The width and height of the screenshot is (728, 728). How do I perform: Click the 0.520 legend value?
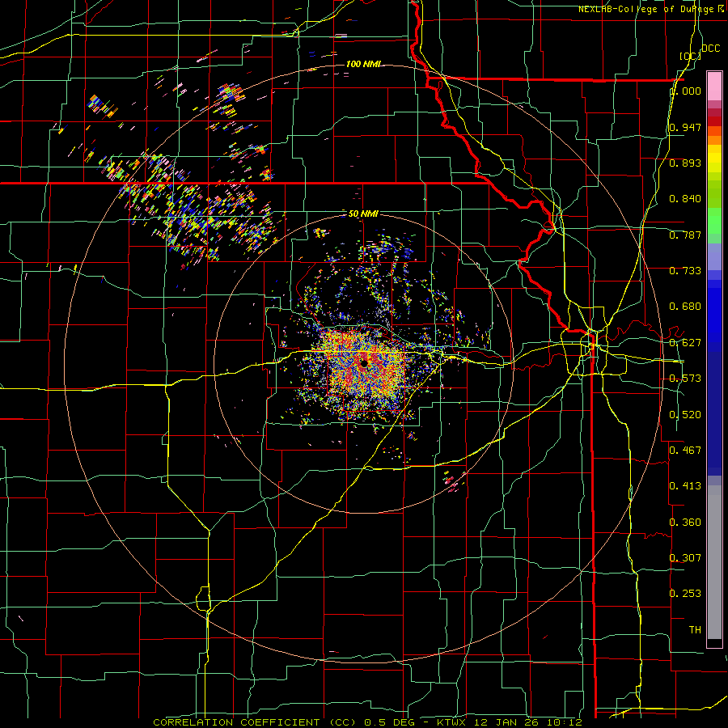pos(685,415)
